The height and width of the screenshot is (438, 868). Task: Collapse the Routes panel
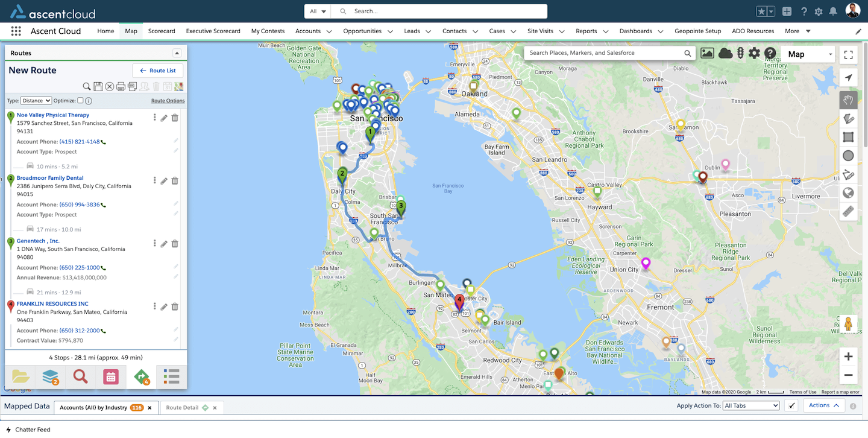point(177,53)
